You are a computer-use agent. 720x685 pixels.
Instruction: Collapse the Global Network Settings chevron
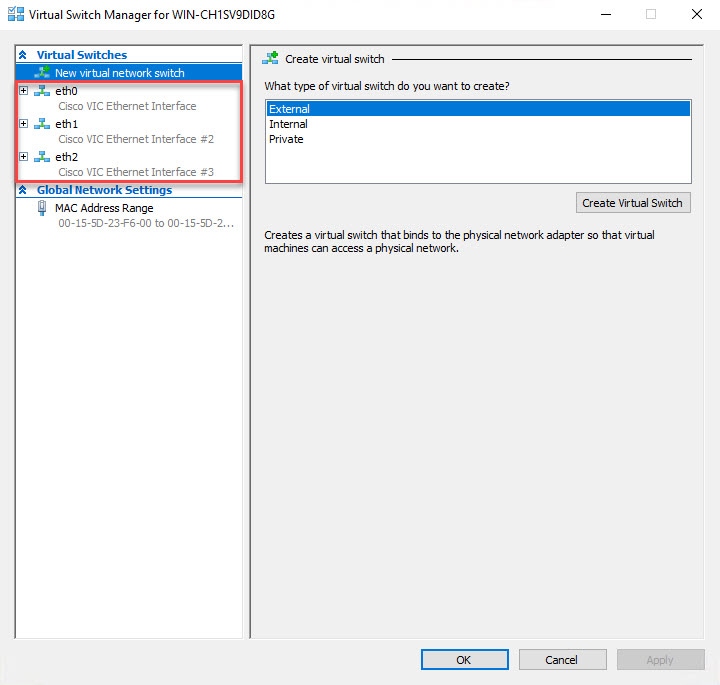coord(22,190)
